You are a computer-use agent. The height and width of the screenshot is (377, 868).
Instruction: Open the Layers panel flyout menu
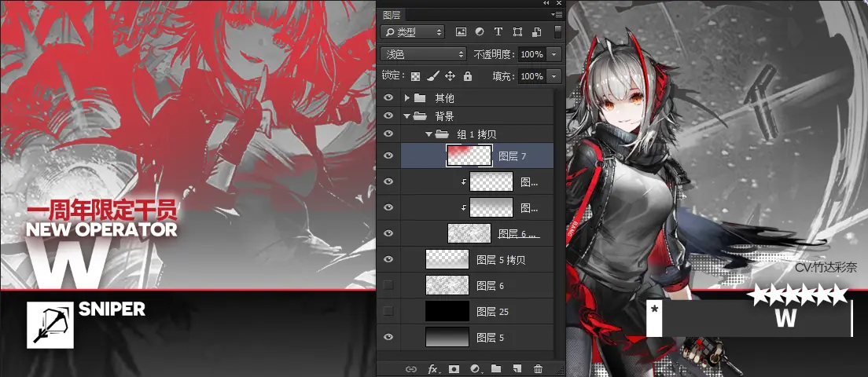[x=557, y=14]
